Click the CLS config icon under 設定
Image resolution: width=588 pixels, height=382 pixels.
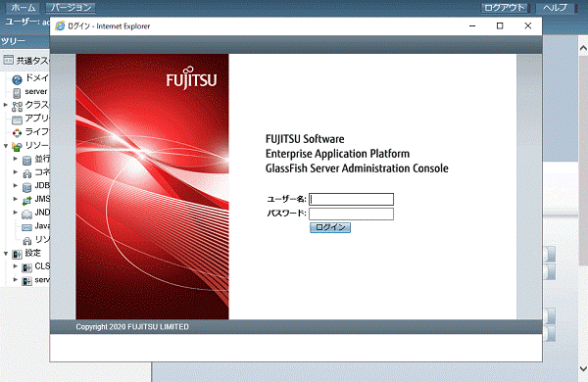click(27, 267)
